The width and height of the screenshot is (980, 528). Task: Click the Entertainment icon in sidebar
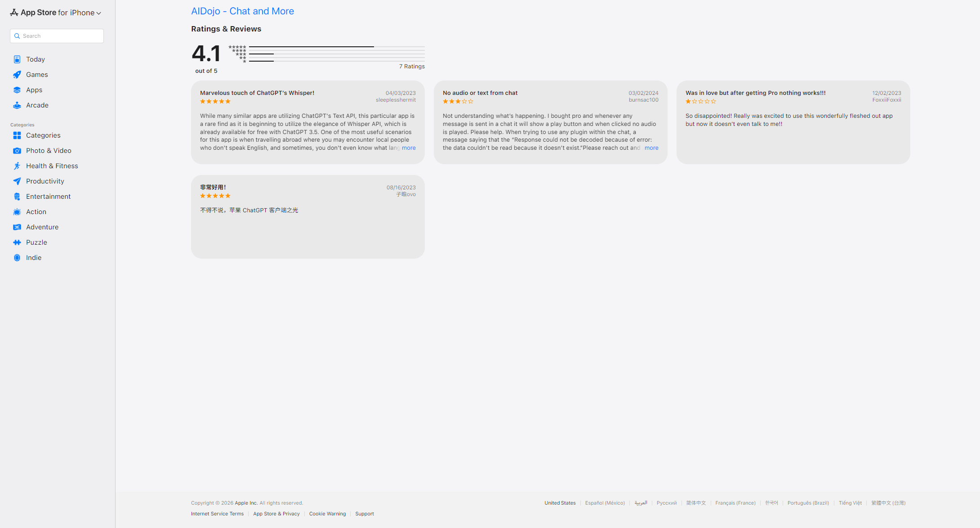pos(17,197)
